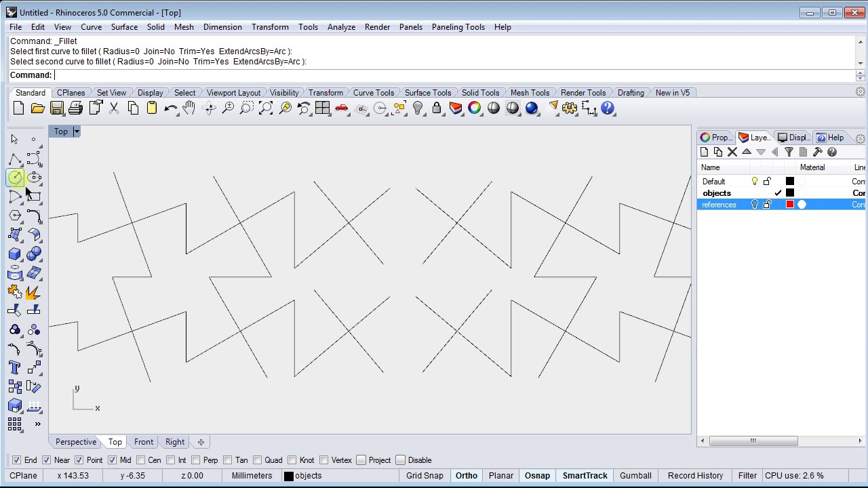This screenshot has width=868, height=488.
Task: Open options gear icon in toolbar
Action: pyautogui.click(x=570, y=108)
